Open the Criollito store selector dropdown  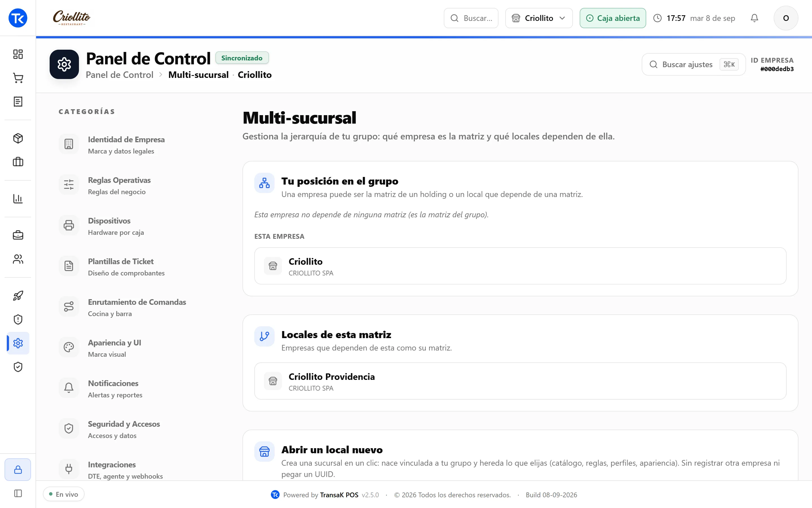[539, 18]
